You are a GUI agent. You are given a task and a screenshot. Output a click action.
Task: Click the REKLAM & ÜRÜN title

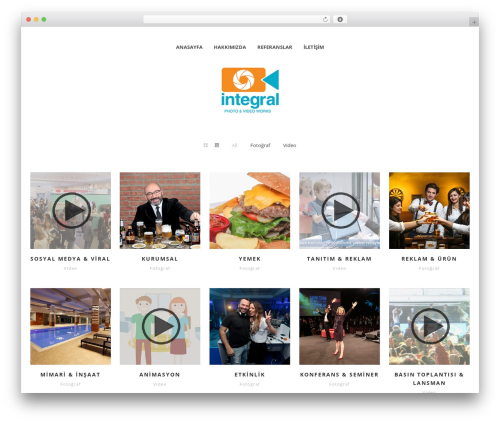click(429, 259)
